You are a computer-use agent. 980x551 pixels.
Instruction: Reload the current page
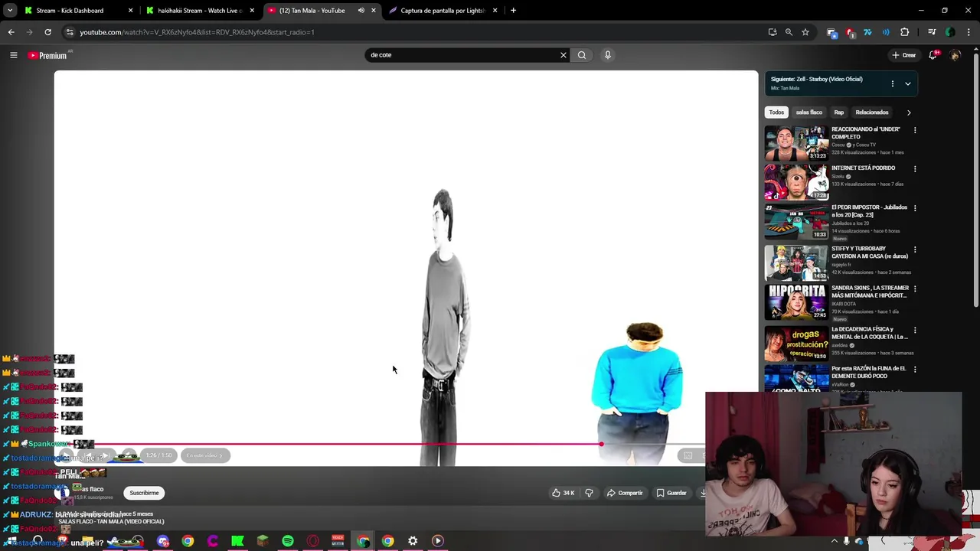(47, 32)
